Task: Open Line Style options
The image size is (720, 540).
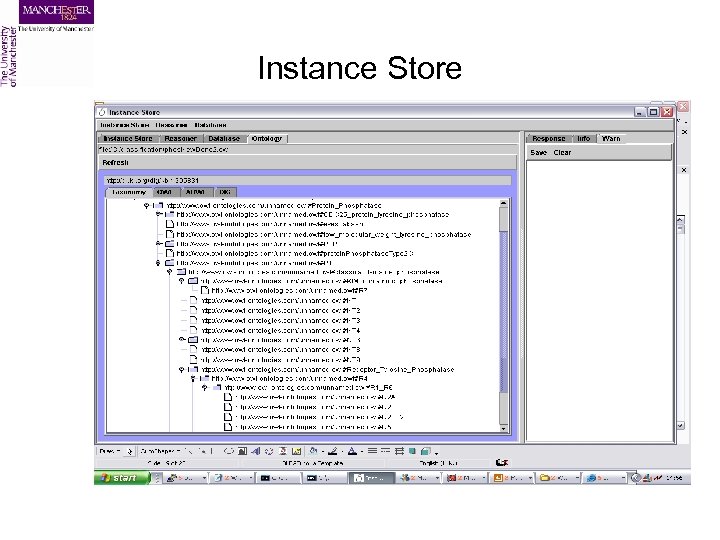Action: [x=372, y=451]
